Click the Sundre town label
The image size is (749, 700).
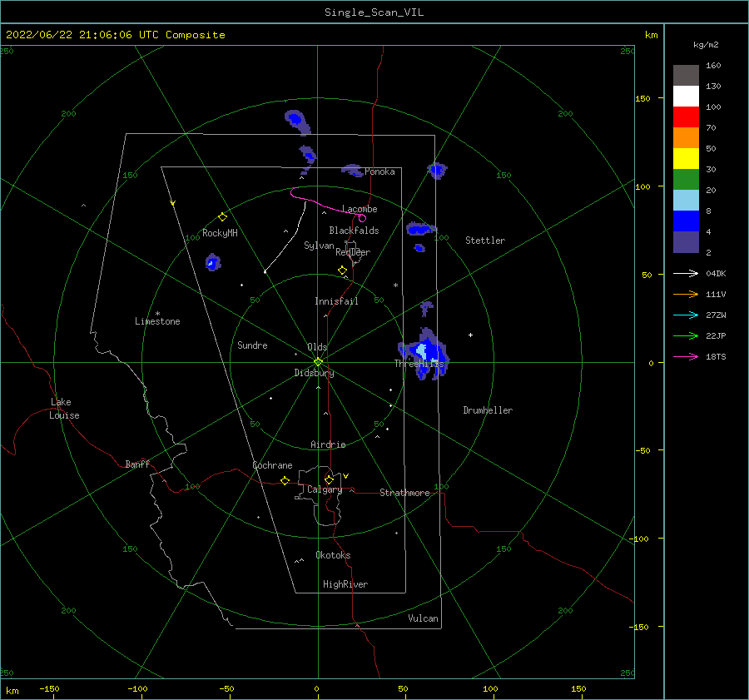252,345
